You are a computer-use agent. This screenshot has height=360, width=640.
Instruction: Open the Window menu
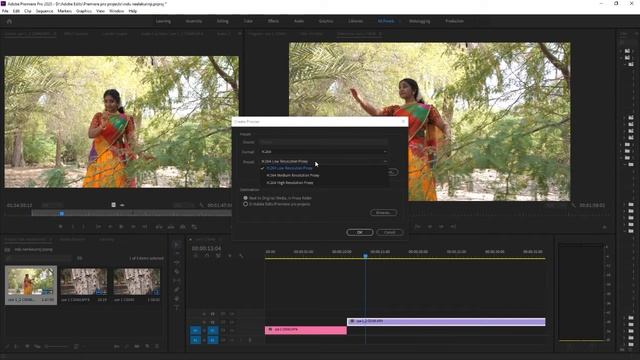[116, 11]
